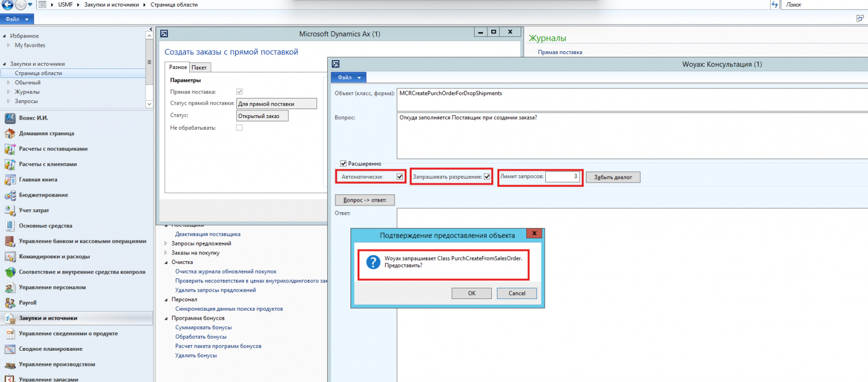The image size is (868, 382).
Task: Uncheck the Автоматически checkbox
Action: (400, 177)
